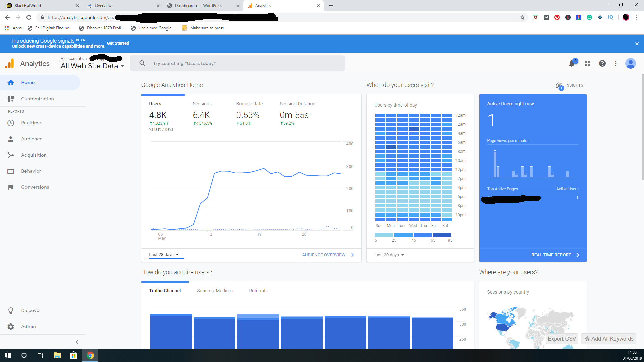Image resolution: width=644 pixels, height=362 pixels.
Task: Click the search magnifier icon
Action: pos(142,63)
